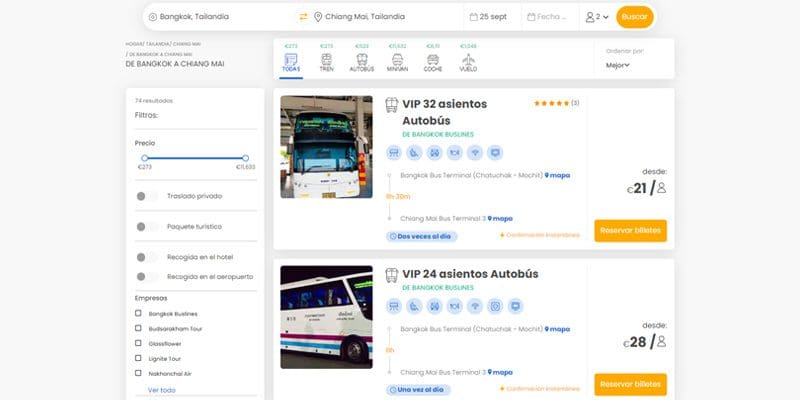The width and height of the screenshot is (800, 400).
Task: Check the Budsarakham Tour checkbox
Action: coord(138,328)
